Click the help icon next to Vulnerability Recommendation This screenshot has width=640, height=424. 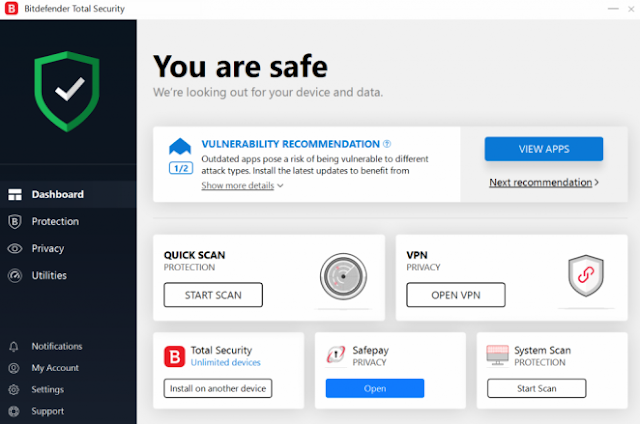coord(387,144)
